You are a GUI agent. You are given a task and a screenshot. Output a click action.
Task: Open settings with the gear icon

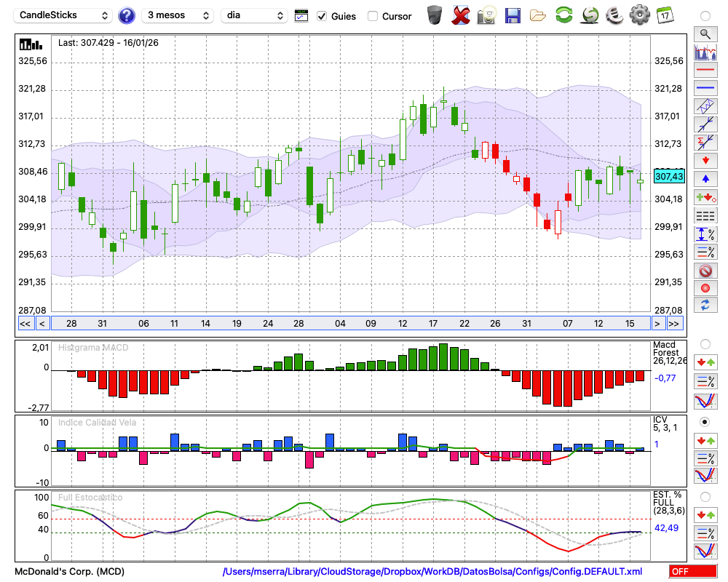[640, 15]
